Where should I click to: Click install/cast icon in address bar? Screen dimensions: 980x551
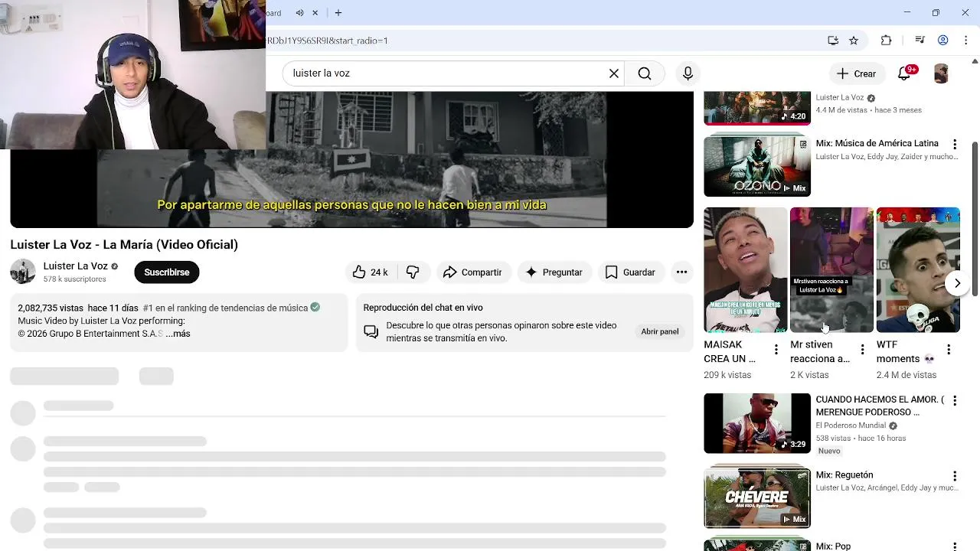pos(833,41)
